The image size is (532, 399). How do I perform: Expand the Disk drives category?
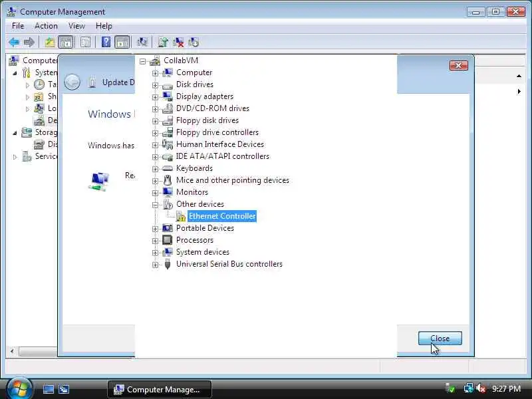[x=156, y=85]
